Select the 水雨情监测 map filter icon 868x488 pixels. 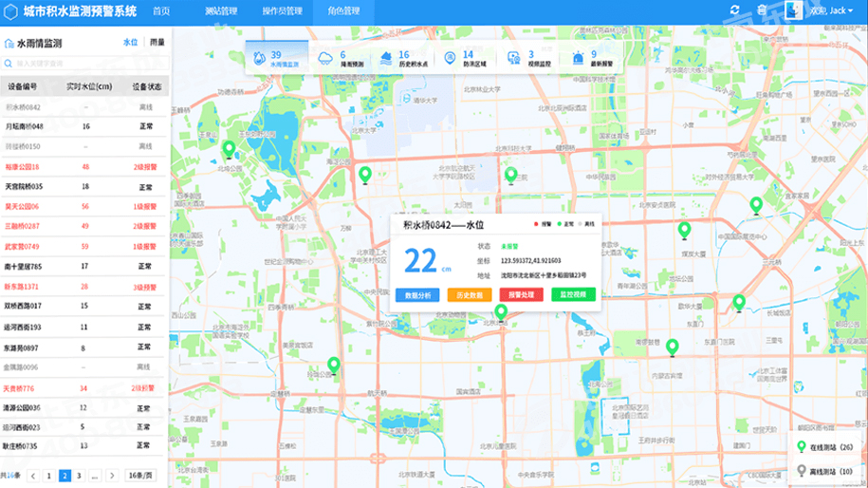click(x=259, y=58)
